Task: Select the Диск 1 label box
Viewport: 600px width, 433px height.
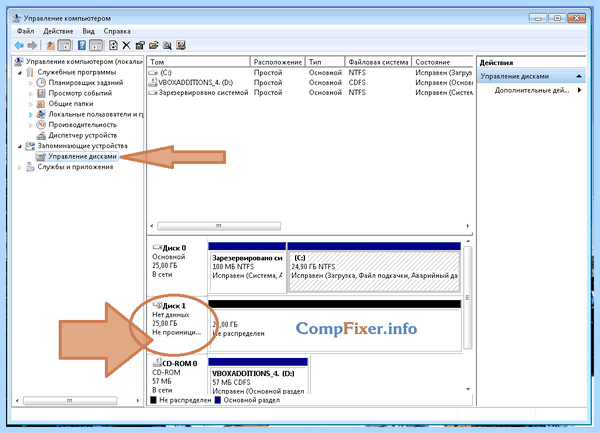Action: pyautogui.click(x=177, y=325)
